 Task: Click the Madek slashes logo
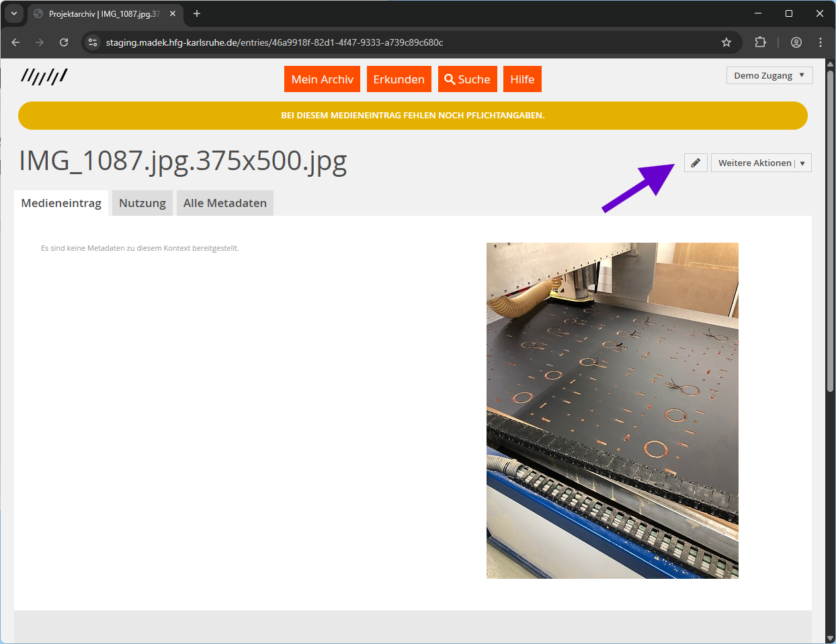point(44,77)
